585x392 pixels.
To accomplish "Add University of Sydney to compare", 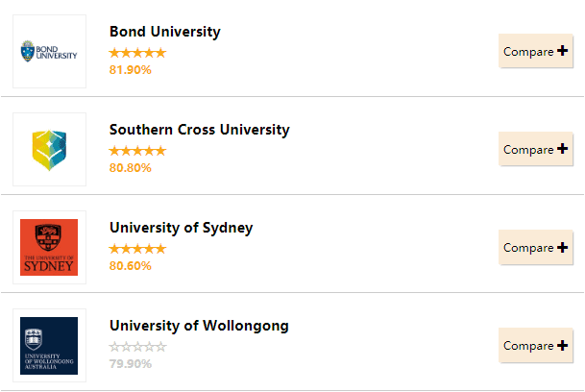I will (x=535, y=247).
